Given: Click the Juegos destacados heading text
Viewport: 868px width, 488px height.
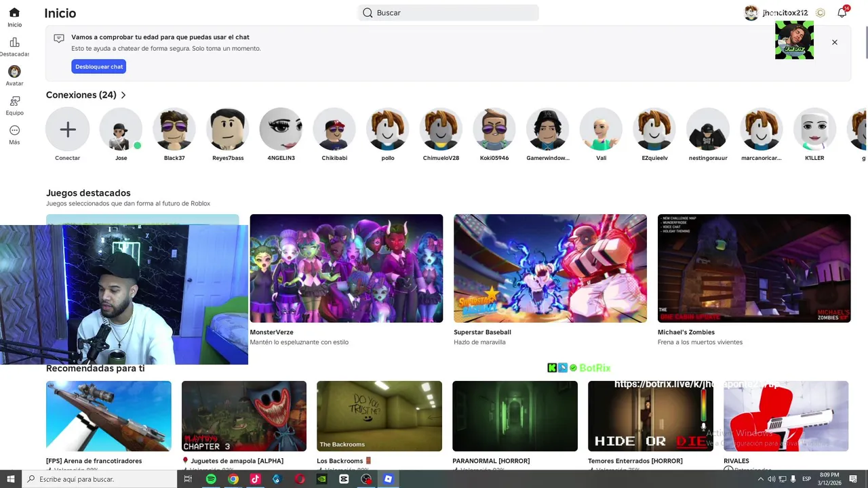Looking at the screenshot, I should (88, 193).
